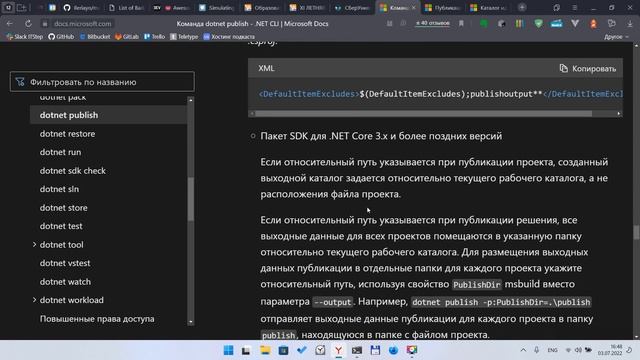640x360 pixels.
Task: Open dotnet sln in the sidebar
Action: (x=59, y=189)
